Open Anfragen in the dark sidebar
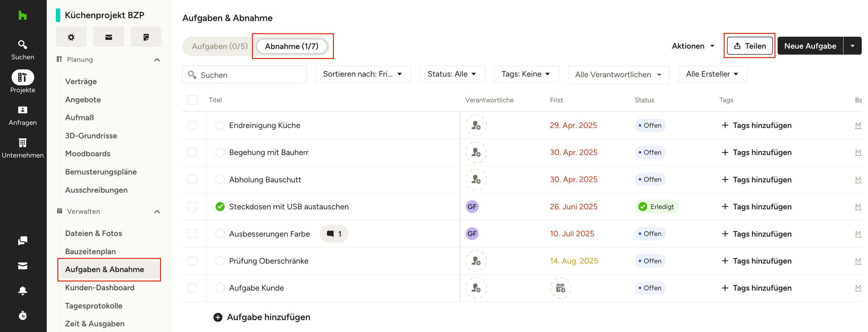Viewport: 868px width, 332px height. (23, 115)
